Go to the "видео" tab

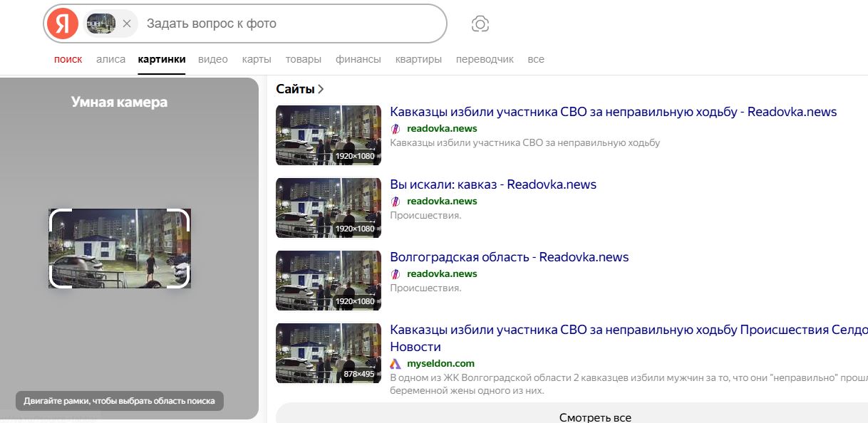tap(213, 59)
